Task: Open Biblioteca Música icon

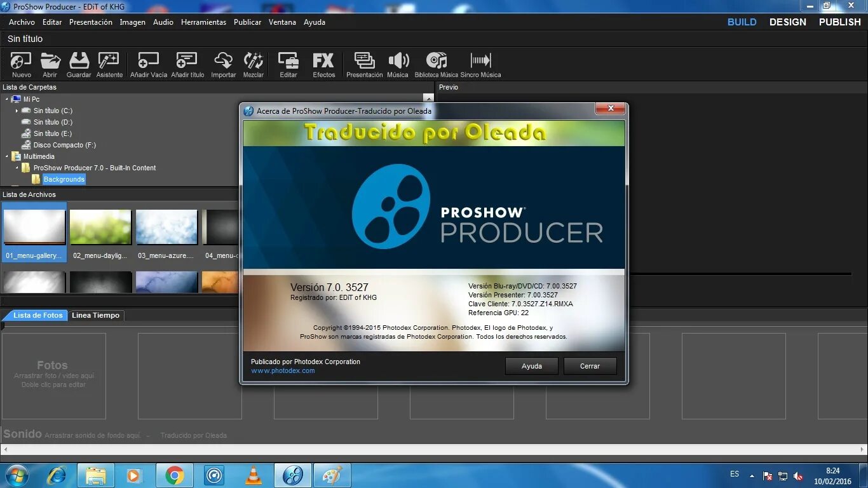Action: click(436, 64)
